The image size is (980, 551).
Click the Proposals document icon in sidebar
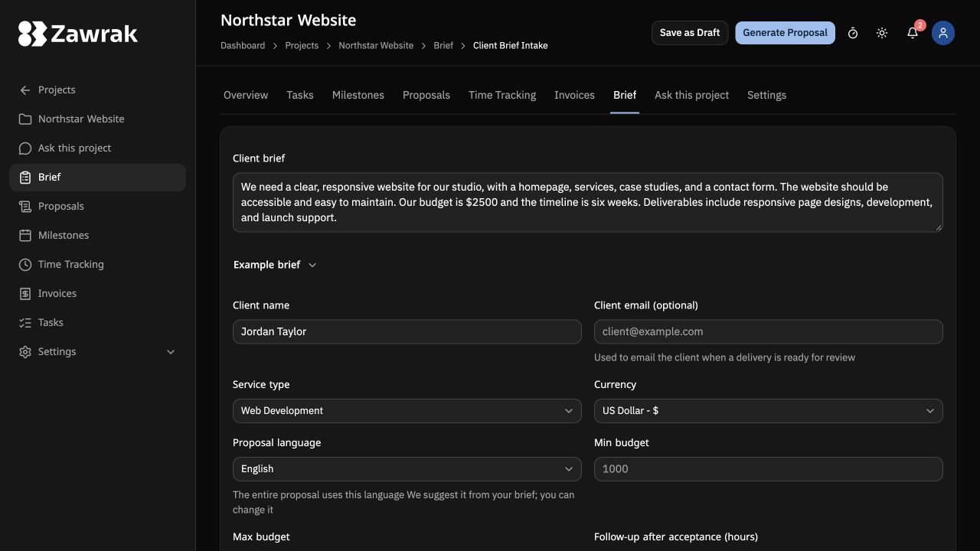pos(25,207)
